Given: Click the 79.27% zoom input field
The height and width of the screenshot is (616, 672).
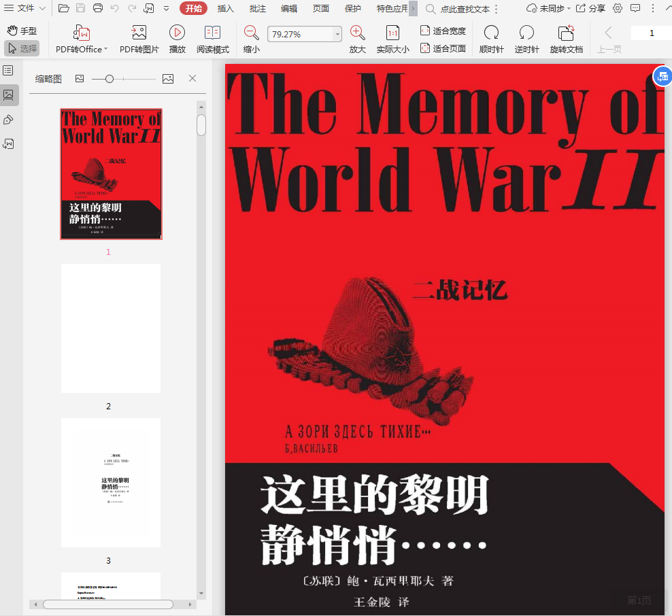Looking at the screenshot, I should tap(300, 34).
